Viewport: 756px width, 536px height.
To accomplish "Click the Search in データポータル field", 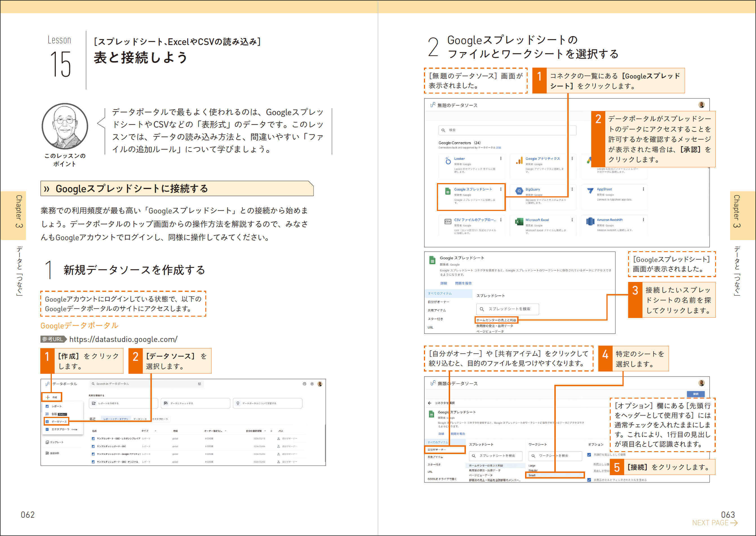I will pyautogui.click(x=146, y=384).
